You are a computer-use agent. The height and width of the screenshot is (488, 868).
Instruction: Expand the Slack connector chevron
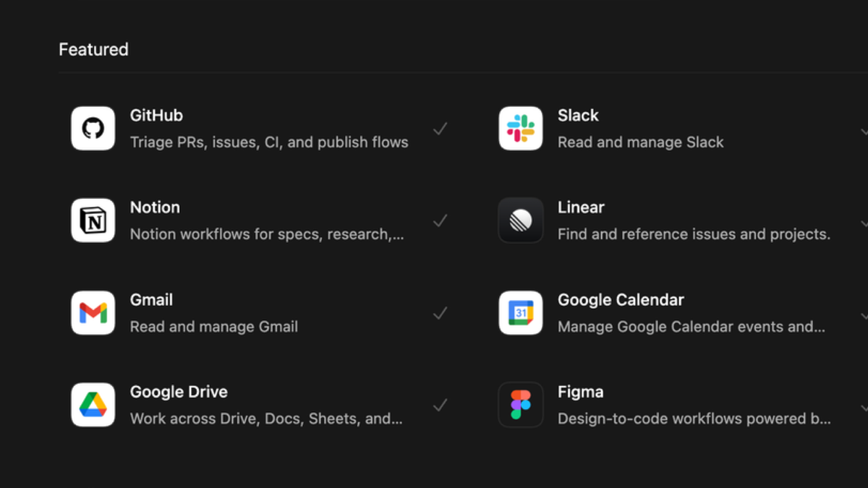tap(864, 132)
